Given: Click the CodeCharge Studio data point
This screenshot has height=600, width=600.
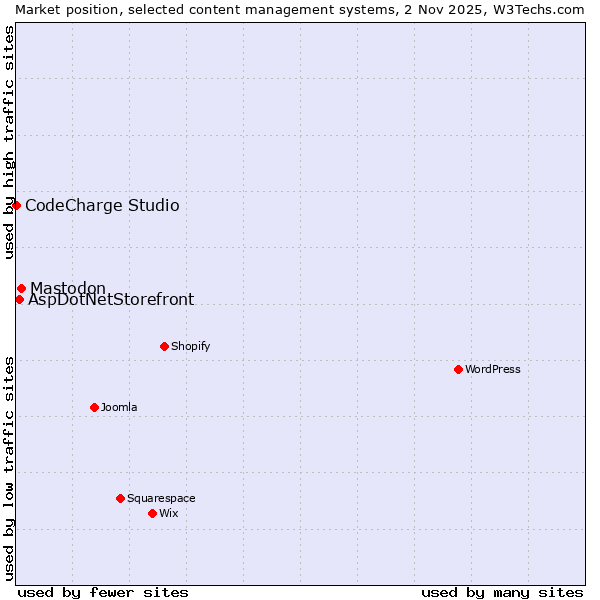Looking at the screenshot, I should click(x=16, y=205).
